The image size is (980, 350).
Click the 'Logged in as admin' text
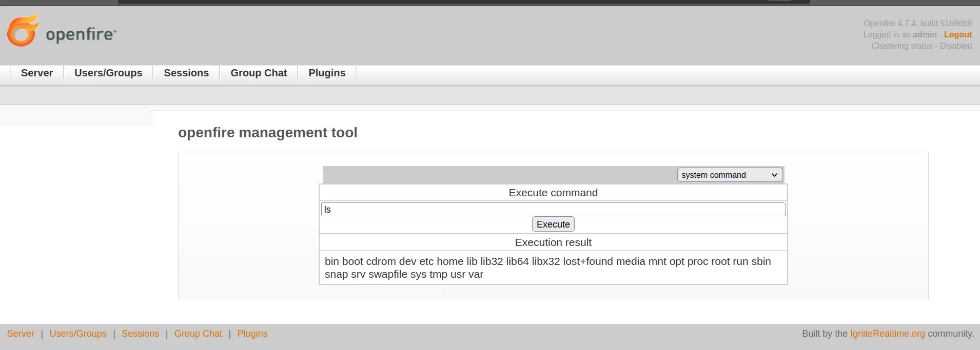coord(900,34)
